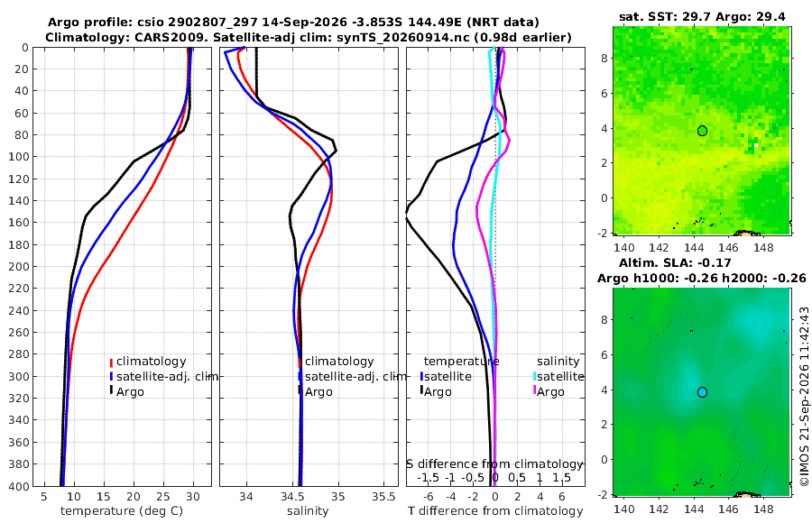
Task: Click the 'sat. SST: 29.7 Argo: 29.4' title
Action: (x=702, y=17)
